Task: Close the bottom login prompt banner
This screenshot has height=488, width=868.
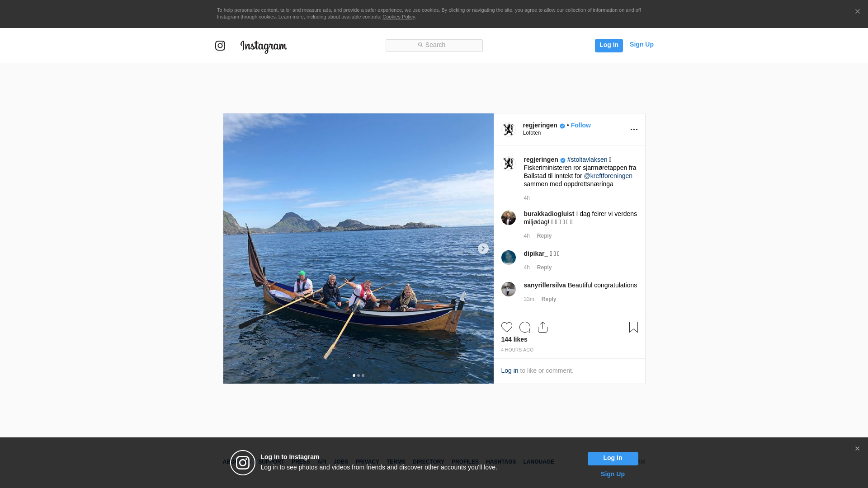Action: [857, 449]
